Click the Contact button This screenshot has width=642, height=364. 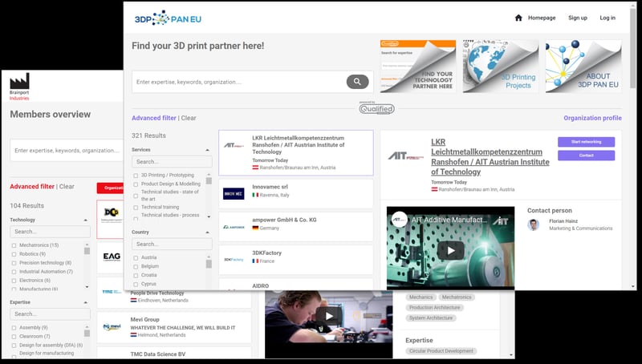tap(587, 156)
